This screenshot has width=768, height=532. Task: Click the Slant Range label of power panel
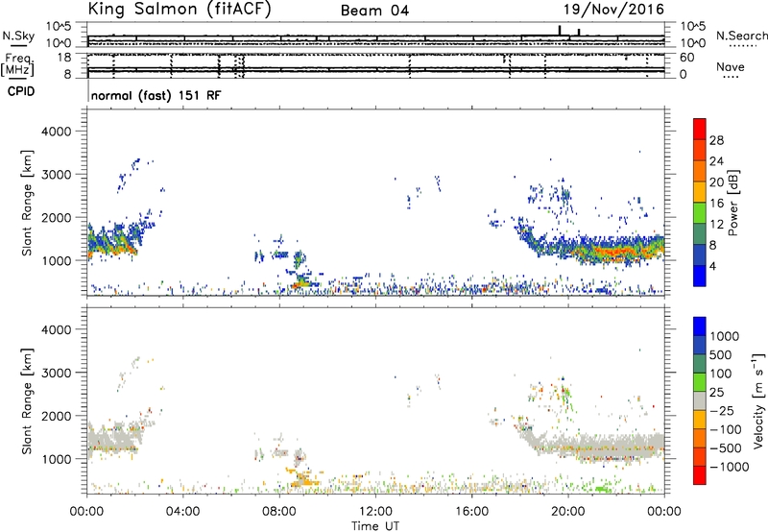click(27, 203)
